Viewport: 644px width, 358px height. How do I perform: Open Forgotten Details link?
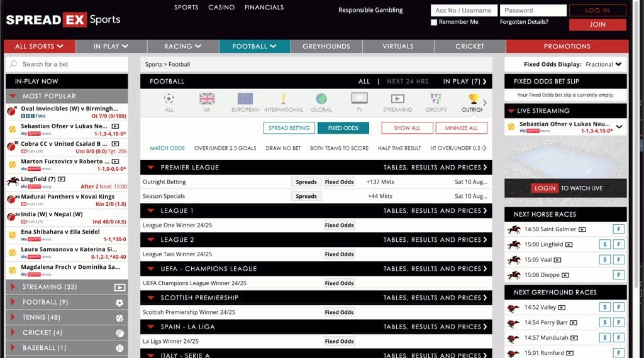[x=524, y=22]
